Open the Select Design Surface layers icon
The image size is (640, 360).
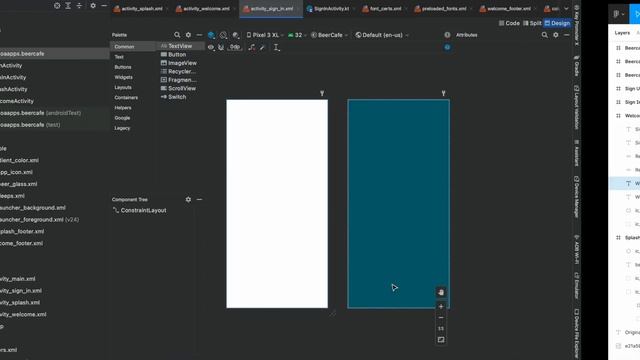(x=211, y=35)
